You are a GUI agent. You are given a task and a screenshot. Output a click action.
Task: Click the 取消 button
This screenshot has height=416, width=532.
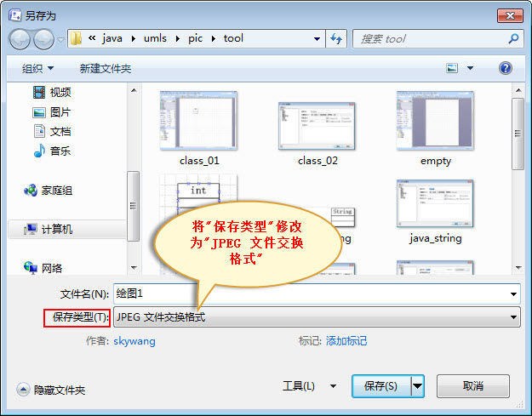point(473,386)
